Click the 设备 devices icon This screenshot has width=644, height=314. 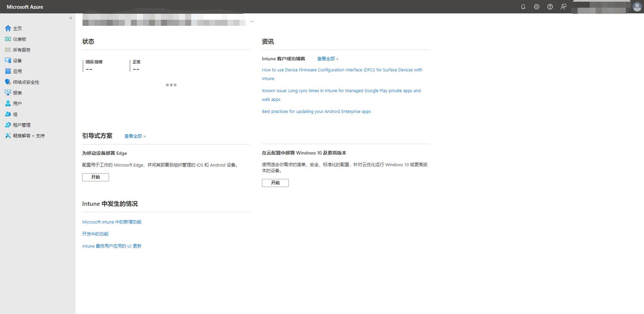point(8,60)
